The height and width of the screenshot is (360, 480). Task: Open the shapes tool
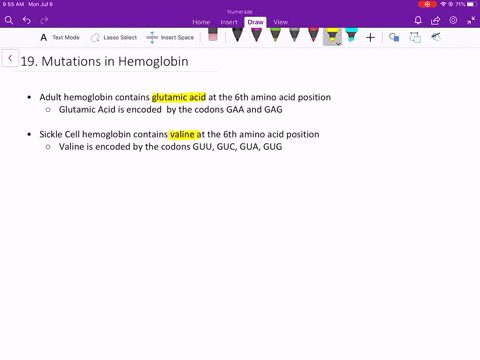(x=394, y=37)
